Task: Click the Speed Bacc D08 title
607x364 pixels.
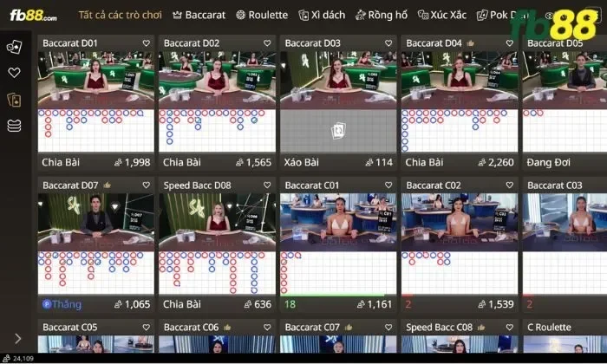Action: click(x=197, y=185)
